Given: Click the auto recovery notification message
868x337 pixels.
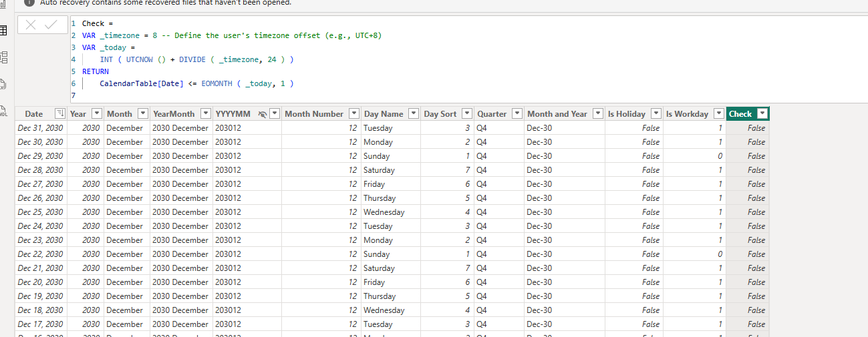Looking at the screenshot, I should click(166, 3).
